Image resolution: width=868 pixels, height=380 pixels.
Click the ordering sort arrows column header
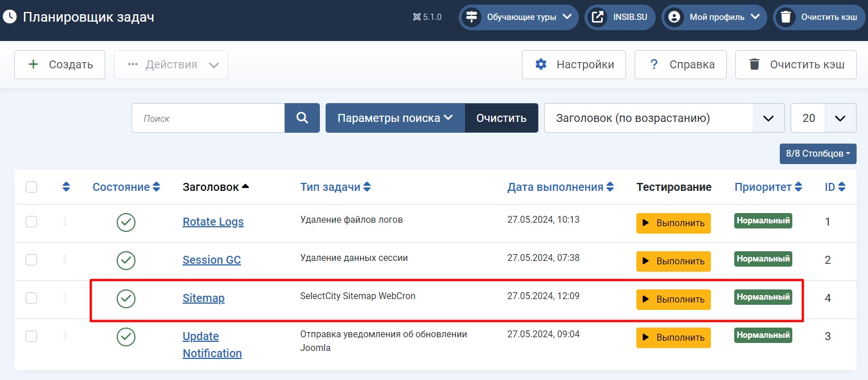66,187
